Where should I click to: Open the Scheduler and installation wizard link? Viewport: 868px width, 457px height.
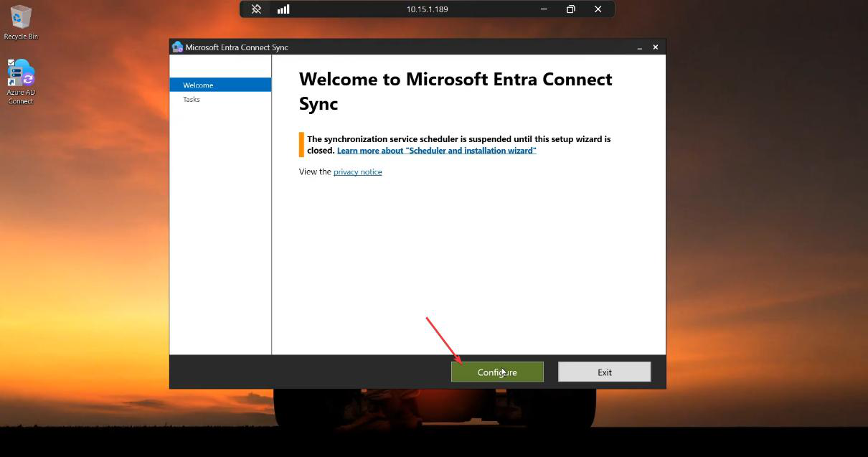pos(436,151)
